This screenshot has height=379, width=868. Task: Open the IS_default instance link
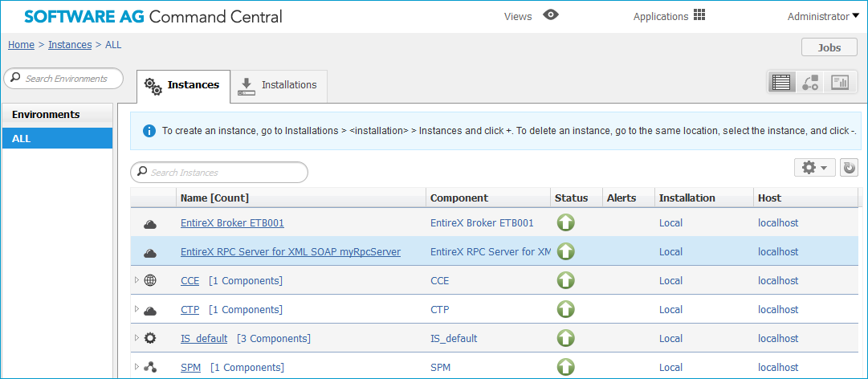coord(204,338)
